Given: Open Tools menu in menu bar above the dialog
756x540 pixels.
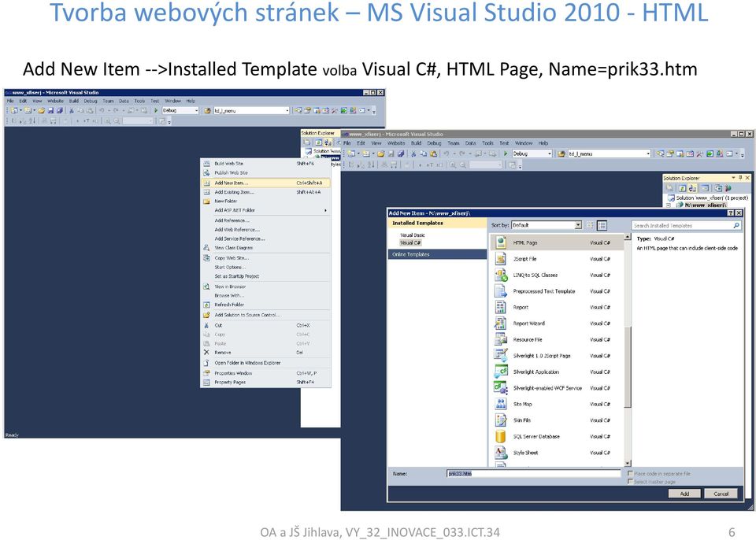Looking at the screenshot, I should [488, 143].
